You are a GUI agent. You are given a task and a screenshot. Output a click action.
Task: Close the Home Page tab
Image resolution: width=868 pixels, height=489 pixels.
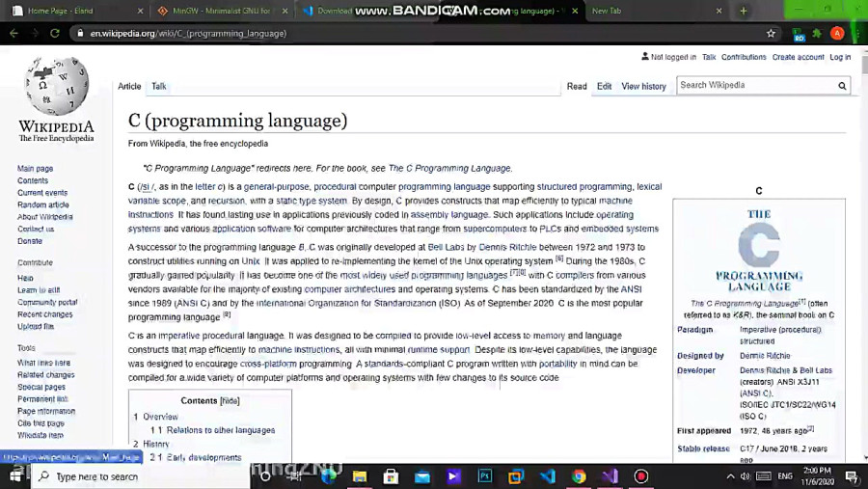tap(140, 11)
